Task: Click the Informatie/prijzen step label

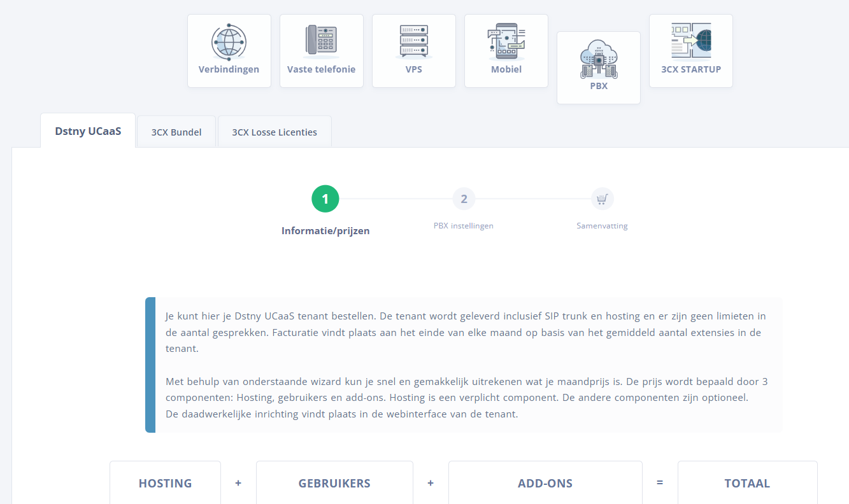Action: 325,231
